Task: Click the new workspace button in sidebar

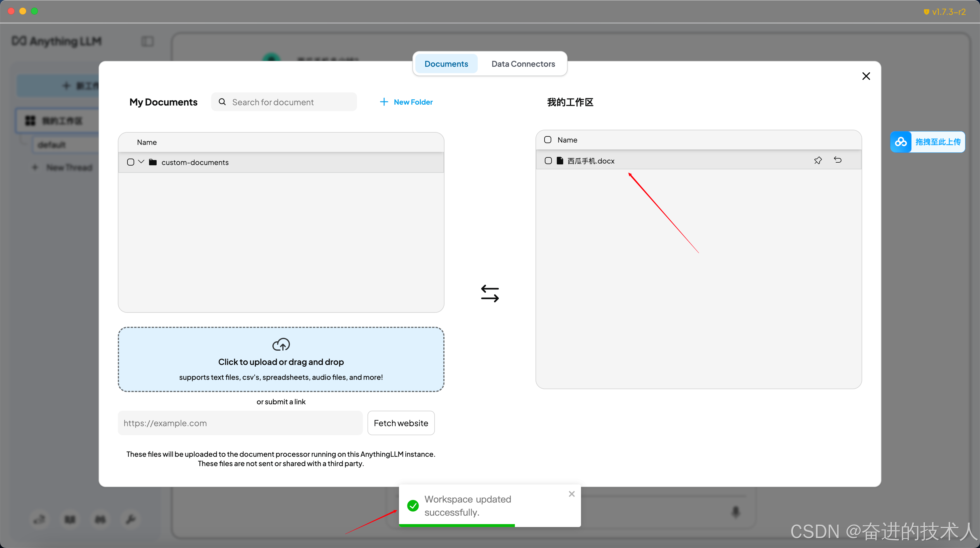Action: (x=58, y=86)
